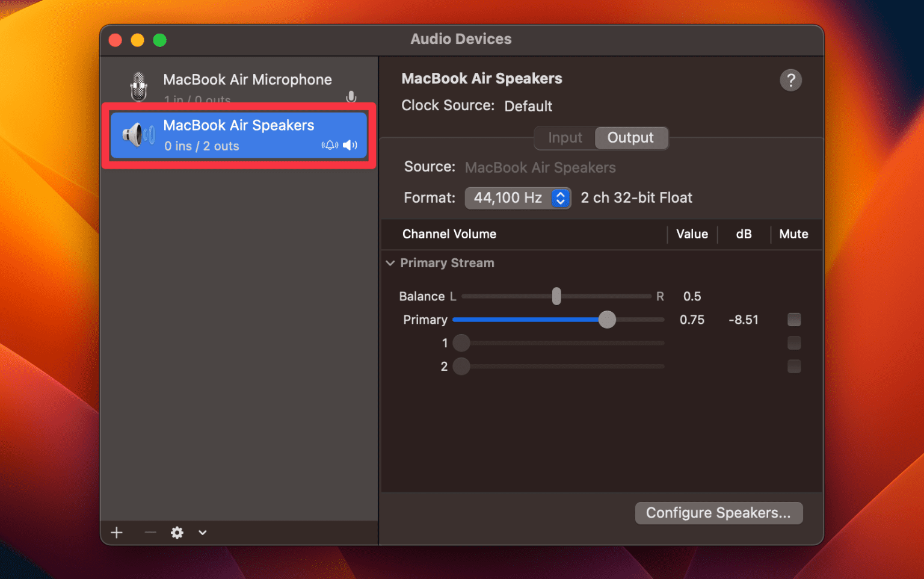The height and width of the screenshot is (579, 924).
Task: Open the 44,100 Hz format dropdown
Action: [x=517, y=198]
